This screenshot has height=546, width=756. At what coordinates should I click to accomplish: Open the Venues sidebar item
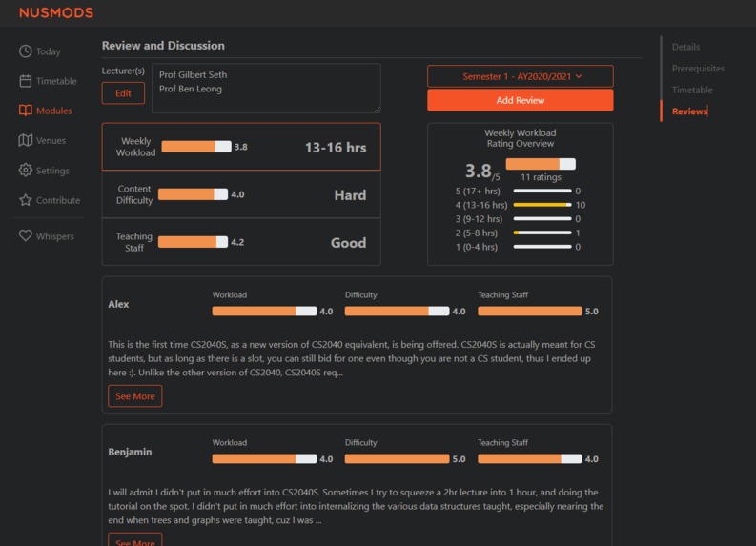(x=42, y=140)
